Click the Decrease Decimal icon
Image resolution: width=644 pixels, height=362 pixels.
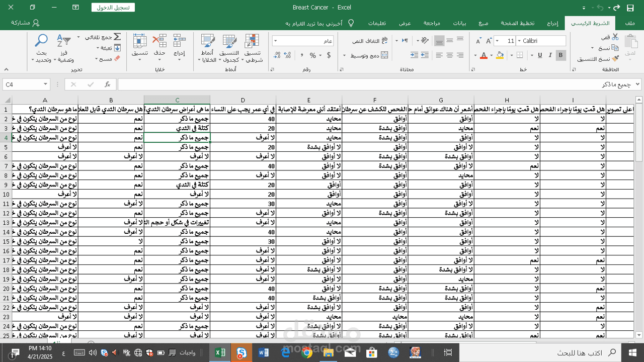pos(276,55)
